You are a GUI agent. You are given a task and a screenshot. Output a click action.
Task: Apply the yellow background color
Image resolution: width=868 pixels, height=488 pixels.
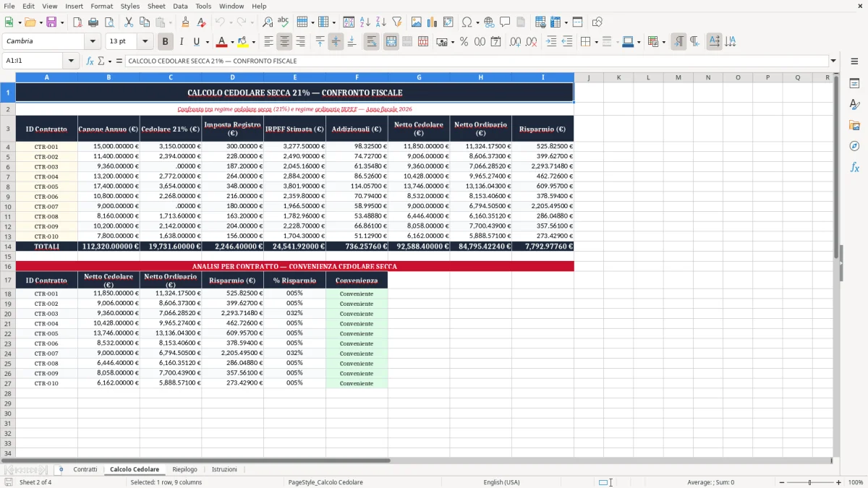tap(243, 42)
